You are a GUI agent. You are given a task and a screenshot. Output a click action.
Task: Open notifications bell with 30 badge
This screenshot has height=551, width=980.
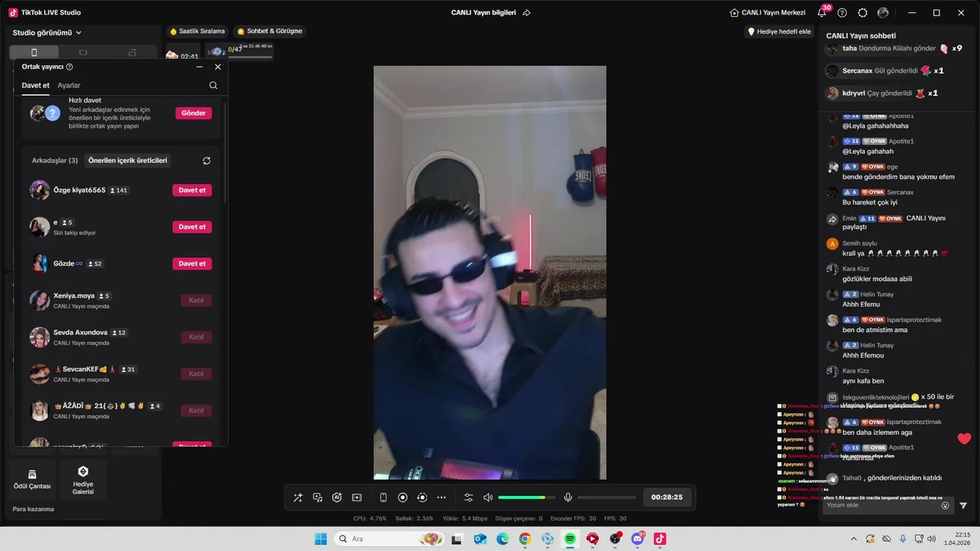pyautogui.click(x=822, y=13)
